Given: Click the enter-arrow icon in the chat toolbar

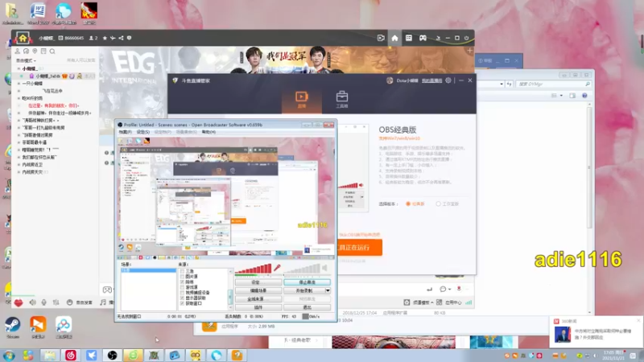Looking at the screenshot, I should 430,290.
